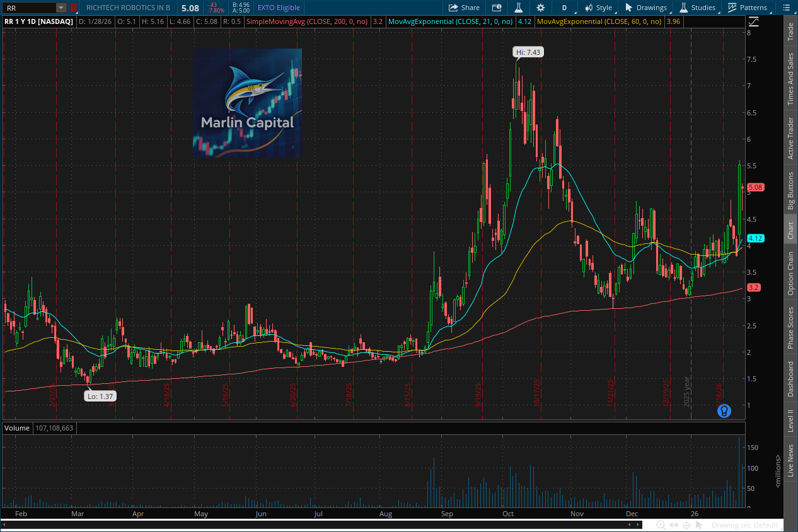The height and width of the screenshot is (532, 798).
Task: Open the flask Edit Studies icon
Action: [x=519, y=8]
